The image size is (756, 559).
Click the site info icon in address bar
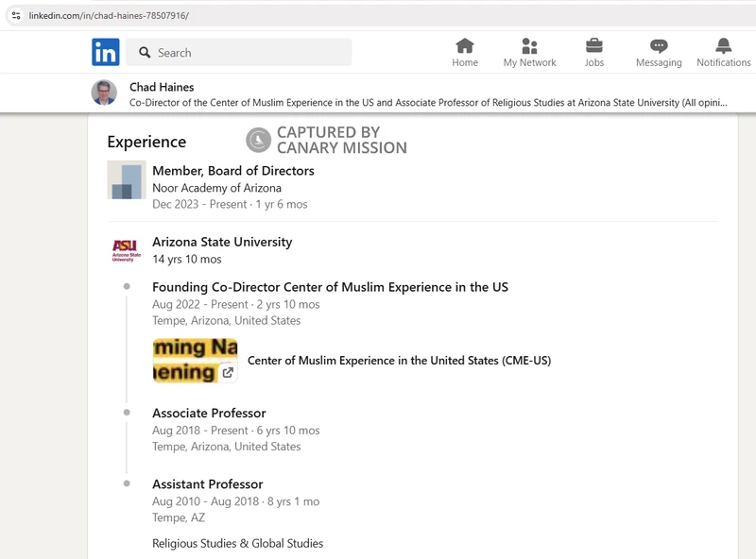(x=16, y=15)
